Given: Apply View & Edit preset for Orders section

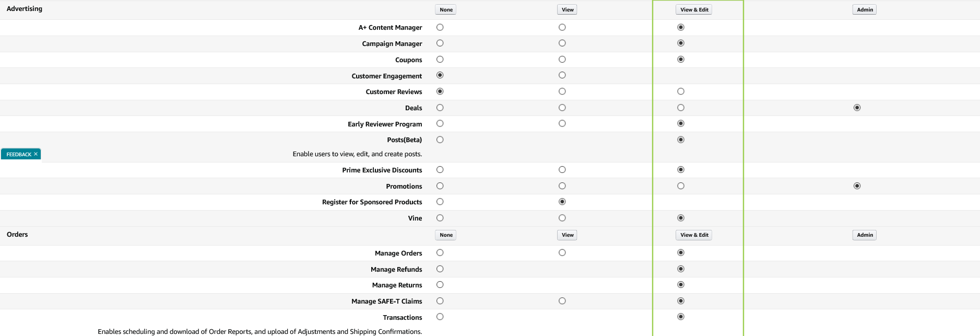Looking at the screenshot, I should (693, 235).
